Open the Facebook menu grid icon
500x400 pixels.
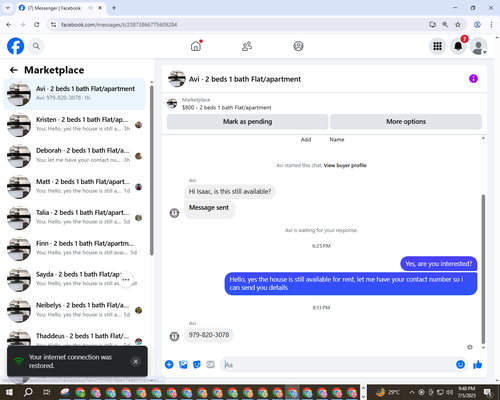point(437,46)
